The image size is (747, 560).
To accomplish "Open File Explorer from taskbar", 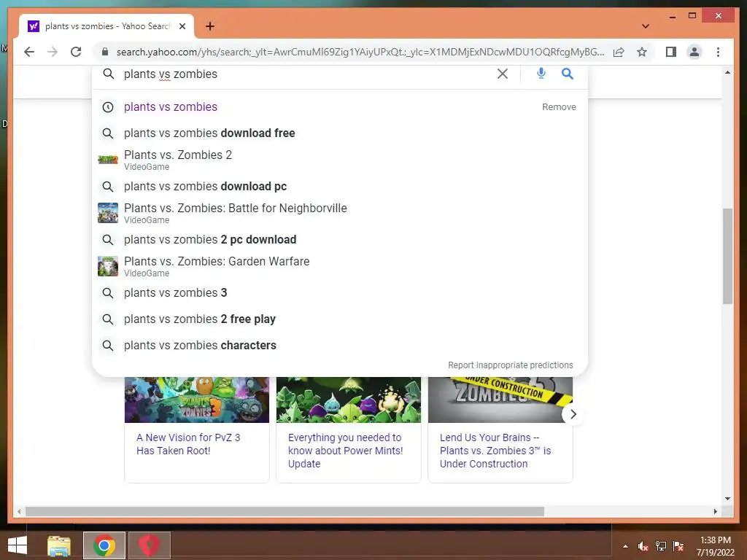I will [59, 545].
